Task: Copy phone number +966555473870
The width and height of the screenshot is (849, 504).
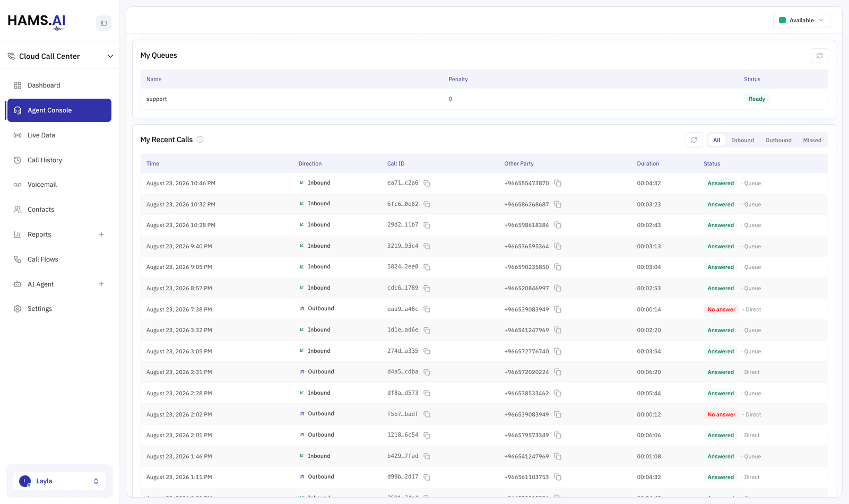Action: tap(558, 183)
